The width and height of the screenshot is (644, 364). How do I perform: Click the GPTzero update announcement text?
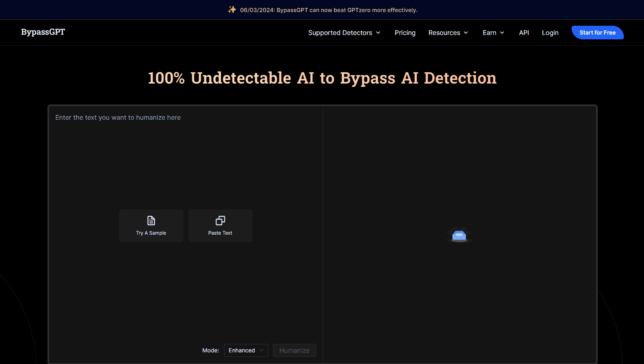point(329,10)
